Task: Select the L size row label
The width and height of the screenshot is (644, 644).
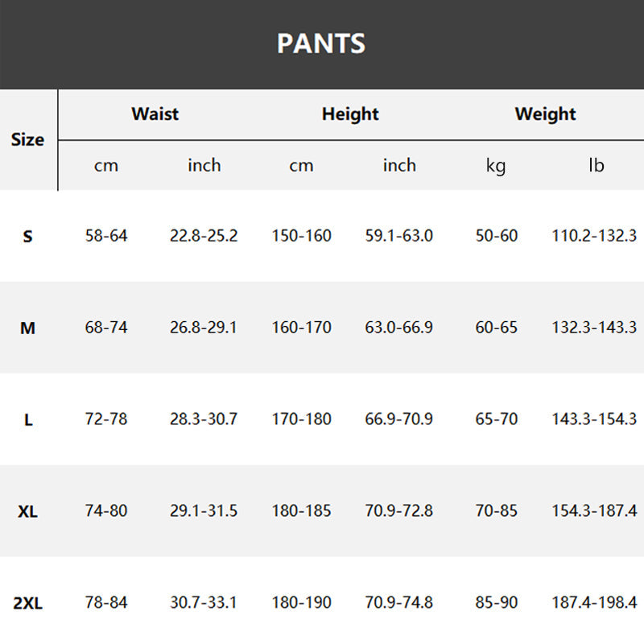Action: 28,420
